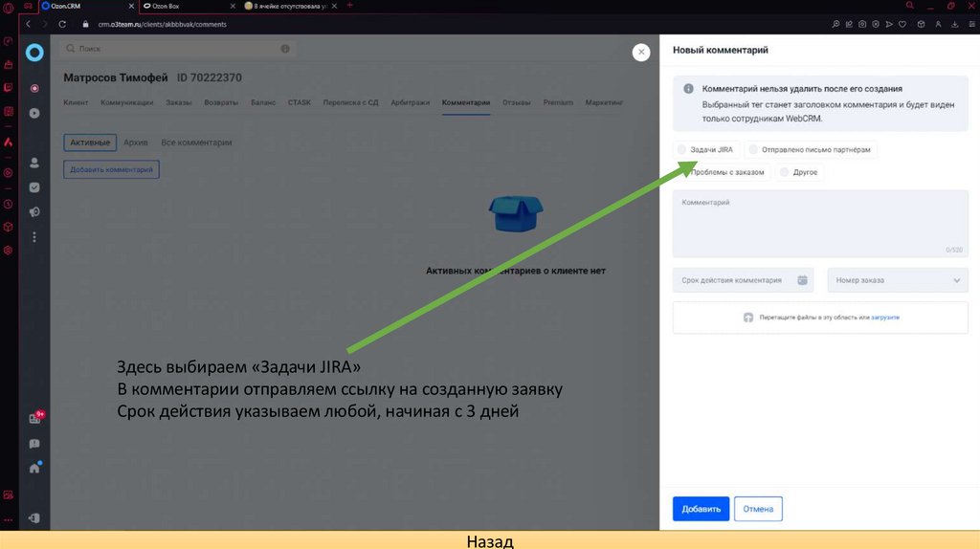Open the notifications icon with 9+ badge
This screenshot has width=980, height=549.
pyautogui.click(x=35, y=418)
